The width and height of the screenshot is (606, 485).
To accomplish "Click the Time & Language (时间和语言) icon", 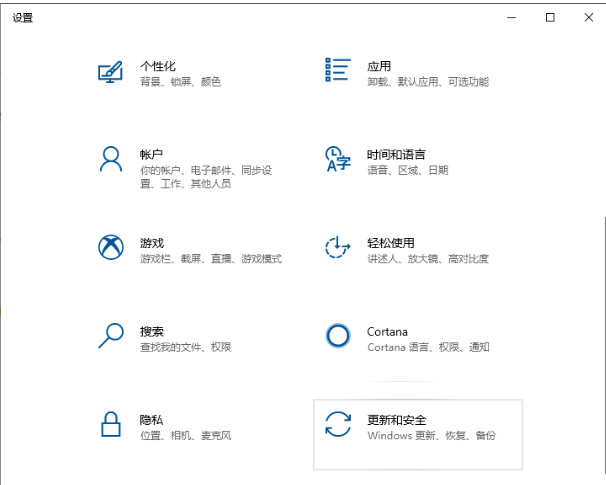I will (x=338, y=158).
